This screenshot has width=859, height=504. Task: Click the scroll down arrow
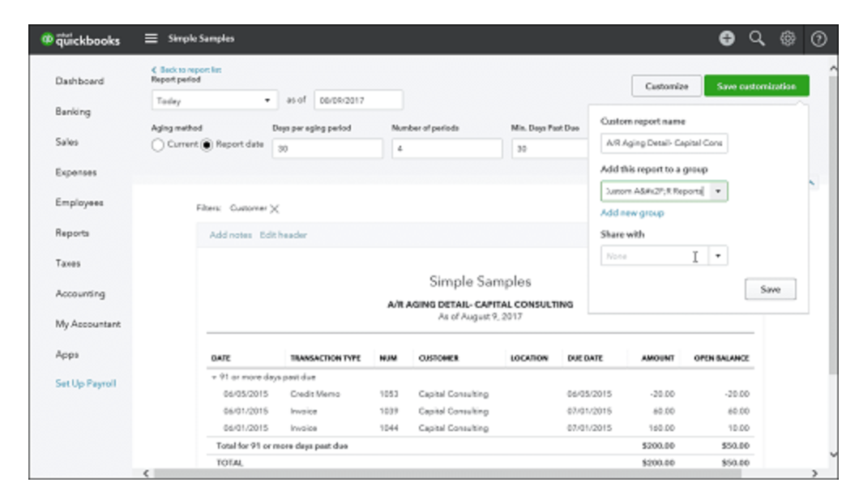pyautogui.click(x=833, y=454)
